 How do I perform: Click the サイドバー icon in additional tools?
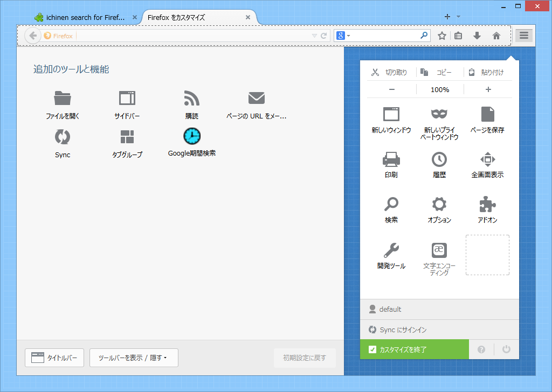(x=127, y=99)
